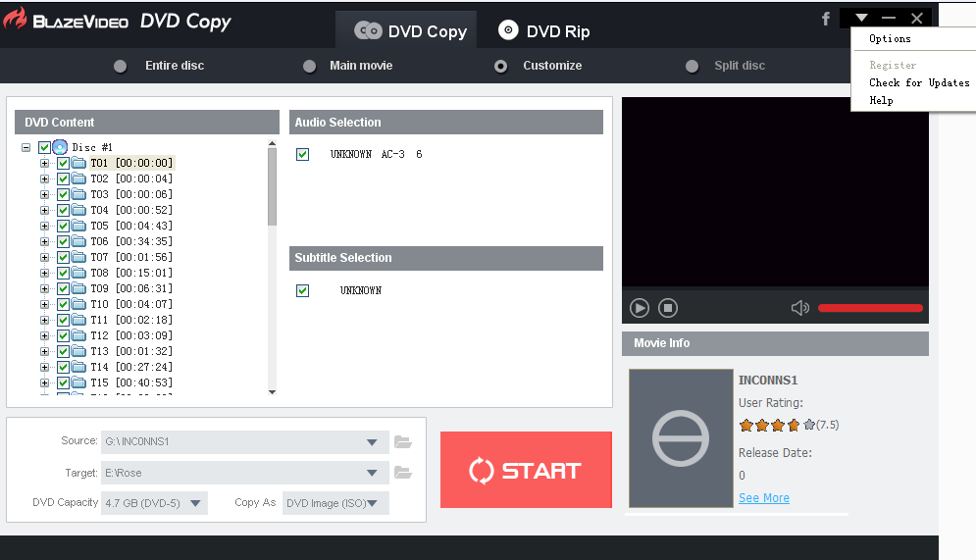Click the red START button
This screenshot has width=976, height=560.
[526, 470]
